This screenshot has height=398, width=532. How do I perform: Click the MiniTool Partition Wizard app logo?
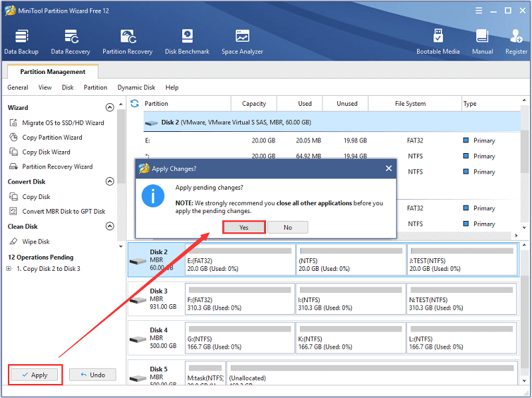(x=10, y=11)
